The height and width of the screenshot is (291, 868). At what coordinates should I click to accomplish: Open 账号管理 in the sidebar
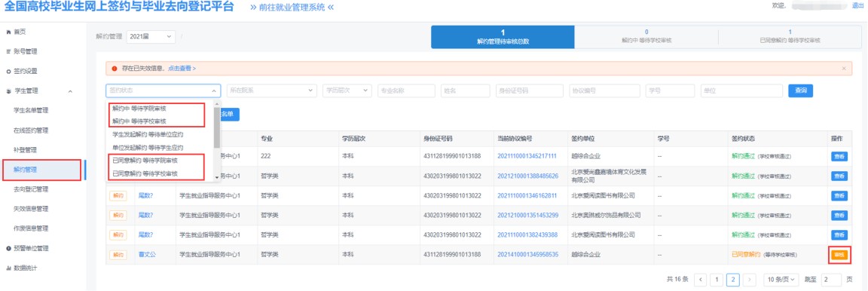point(25,51)
